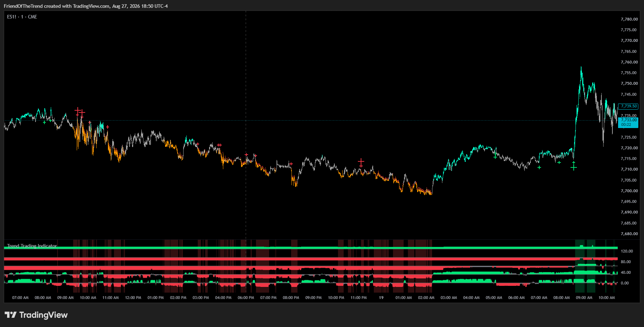The image size is (644, 327).
Task: Click the 12:00 PM time axis label
Action: click(133, 298)
